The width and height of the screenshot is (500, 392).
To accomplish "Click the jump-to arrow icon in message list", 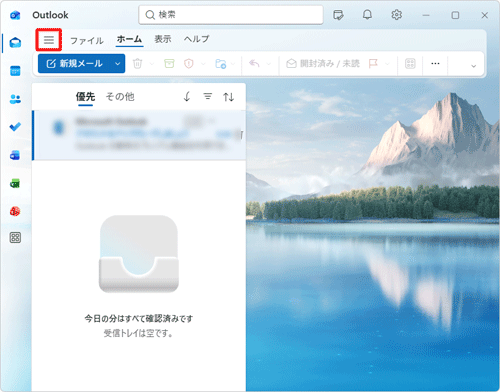I will [x=187, y=97].
